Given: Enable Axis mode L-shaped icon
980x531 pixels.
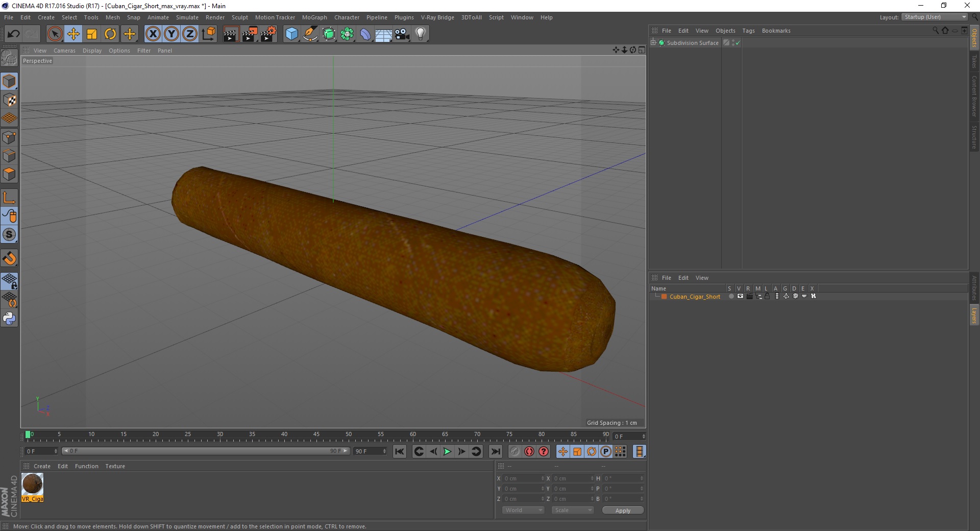Looking at the screenshot, I should point(9,198).
